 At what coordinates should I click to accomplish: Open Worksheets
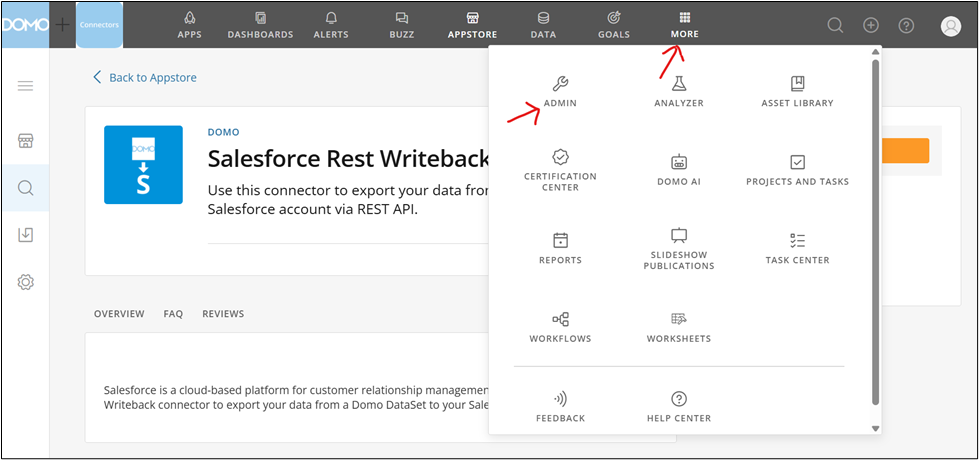679,327
